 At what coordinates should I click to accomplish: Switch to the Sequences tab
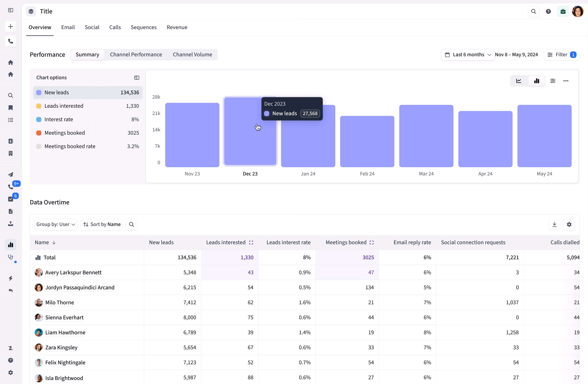(x=144, y=27)
